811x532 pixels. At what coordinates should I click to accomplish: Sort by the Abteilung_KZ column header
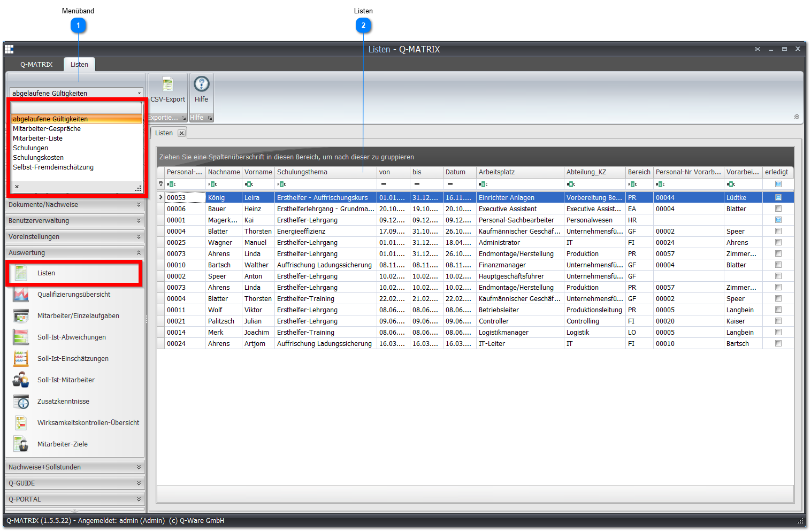[x=595, y=172]
